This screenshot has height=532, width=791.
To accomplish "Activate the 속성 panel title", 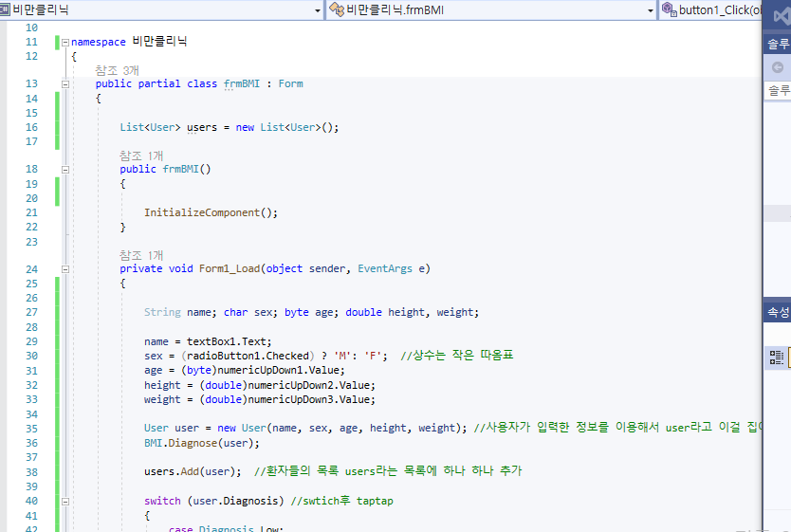I will [x=778, y=312].
